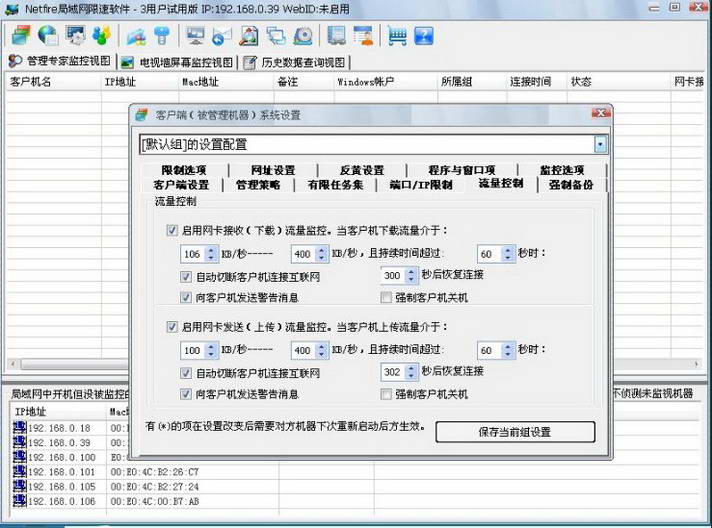The width and height of the screenshot is (712, 528).
Task: Click main window horizontal scrollbar right arrow
Action: [696, 364]
